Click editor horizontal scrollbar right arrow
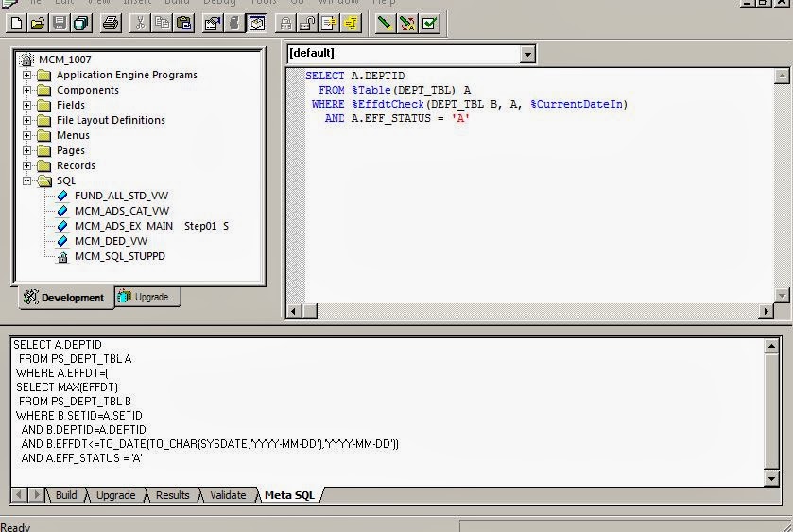The height and width of the screenshot is (532, 793). 767,311
